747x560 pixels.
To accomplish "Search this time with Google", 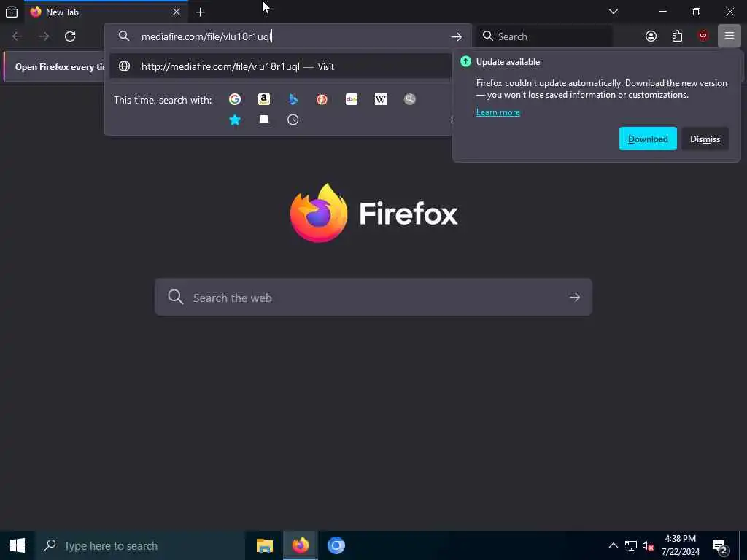I will pos(234,99).
